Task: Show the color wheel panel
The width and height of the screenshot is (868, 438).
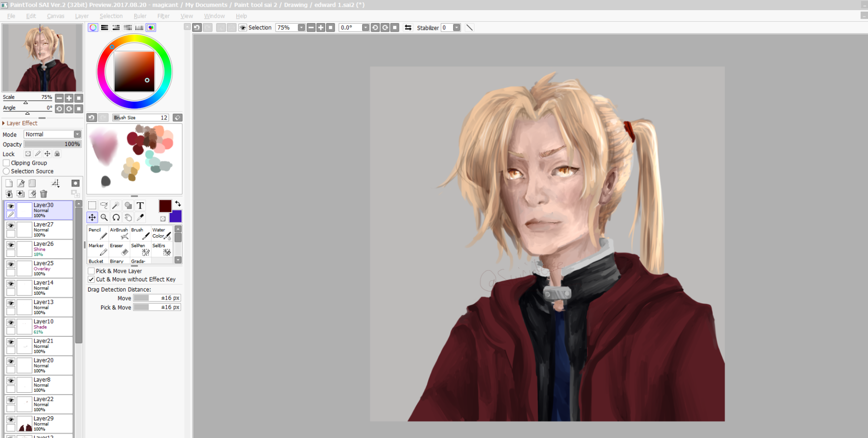Action: pos(93,27)
